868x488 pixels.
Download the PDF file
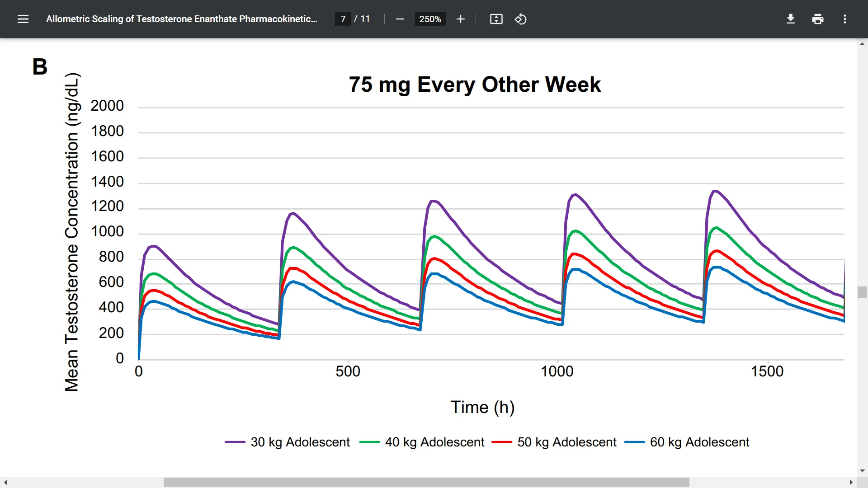(791, 19)
